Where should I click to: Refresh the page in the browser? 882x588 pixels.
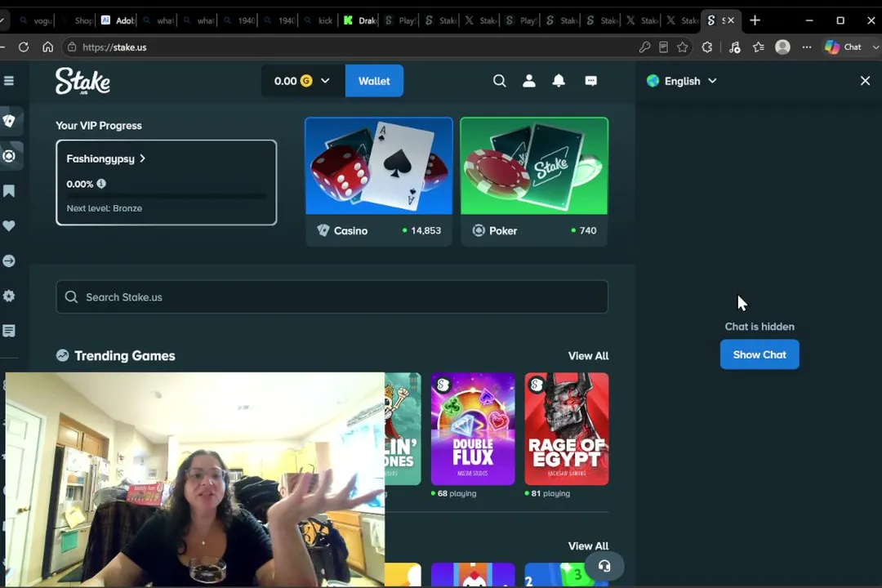pyautogui.click(x=24, y=47)
